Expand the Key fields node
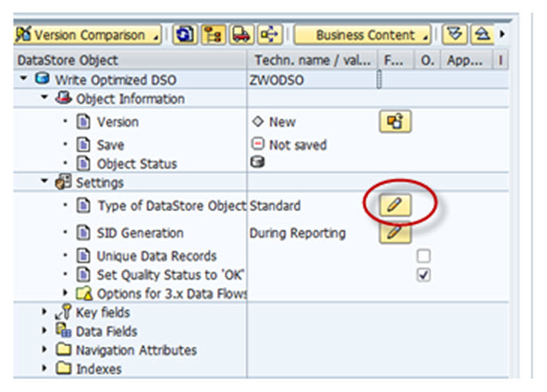 coord(45,313)
